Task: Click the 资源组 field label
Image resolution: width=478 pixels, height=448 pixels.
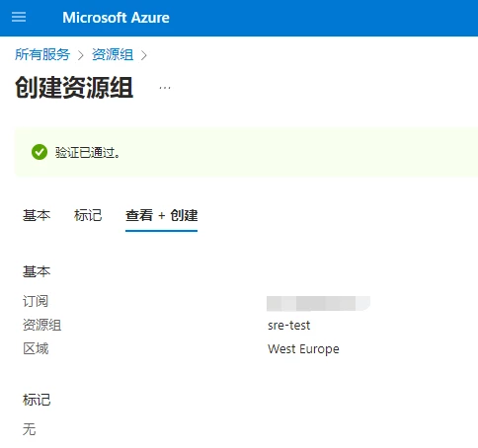Action: pyautogui.click(x=41, y=325)
